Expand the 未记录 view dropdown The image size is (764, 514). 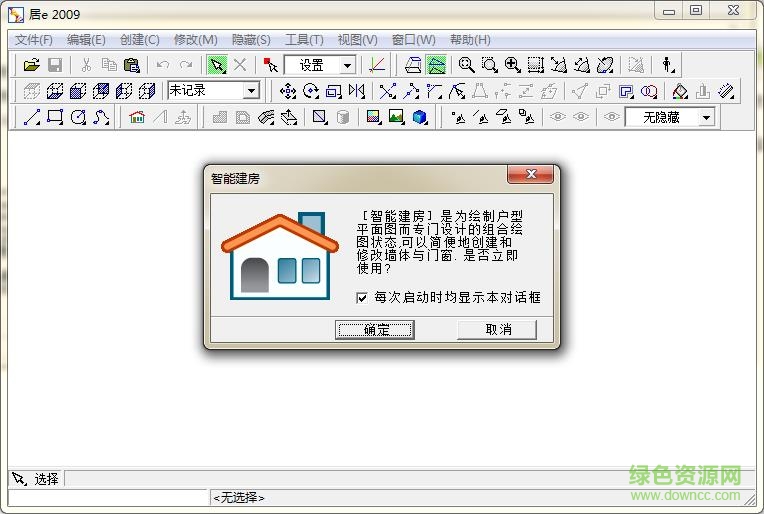click(x=251, y=91)
